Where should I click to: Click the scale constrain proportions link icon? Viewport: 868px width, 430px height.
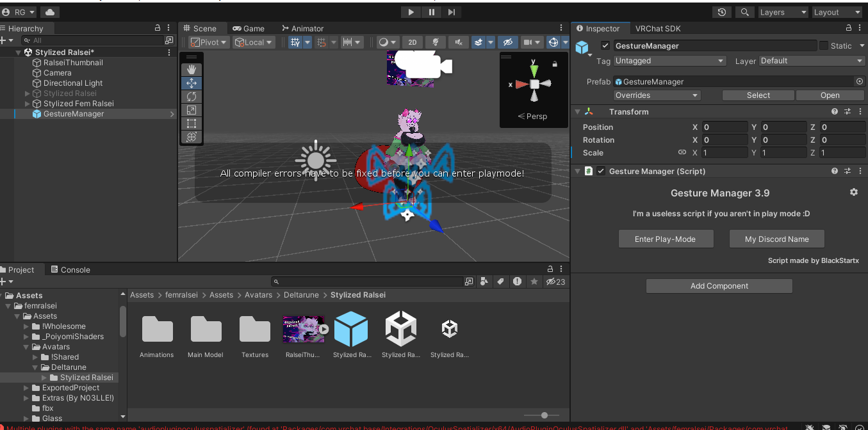point(682,152)
